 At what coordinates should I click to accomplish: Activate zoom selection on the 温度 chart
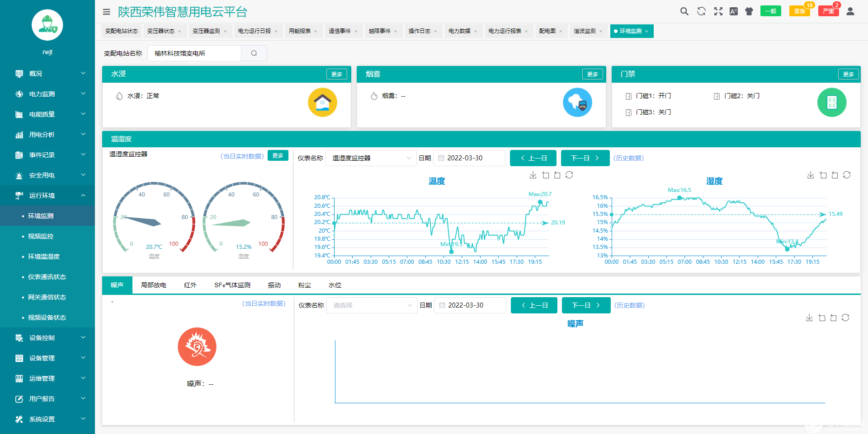click(545, 175)
